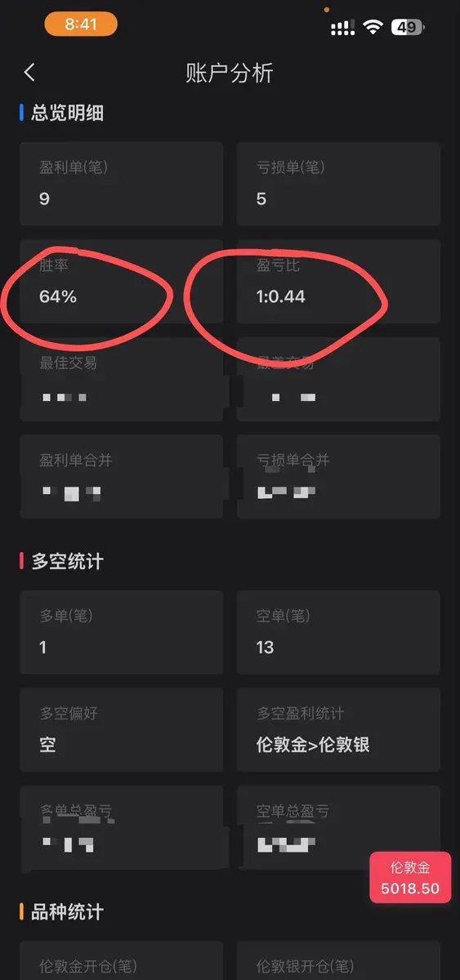The height and width of the screenshot is (980, 460).
Task: Select the 盈利单(笔) card showing 9
Action: [x=121, y=184]
